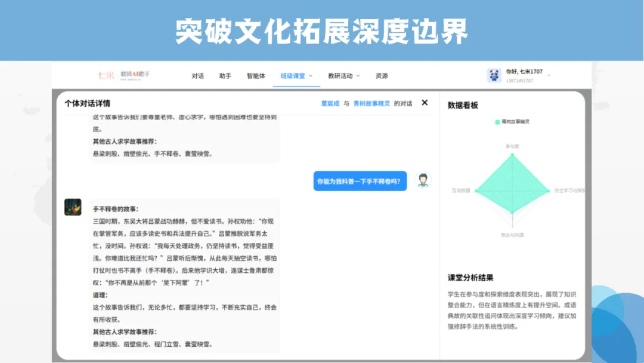Viewport: 644px width, 363px height.
Task: Click the 道理： heading in the second reply
Action: (x=100, y=295)
